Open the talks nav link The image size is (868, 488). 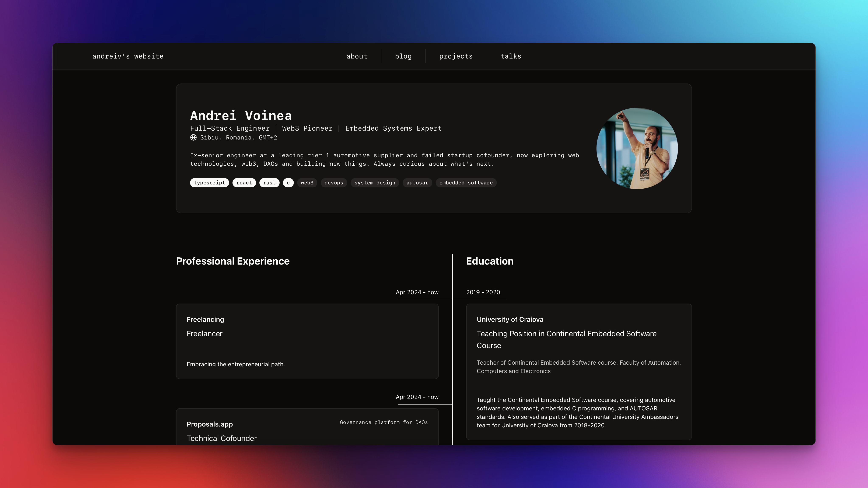pos(511,56)
